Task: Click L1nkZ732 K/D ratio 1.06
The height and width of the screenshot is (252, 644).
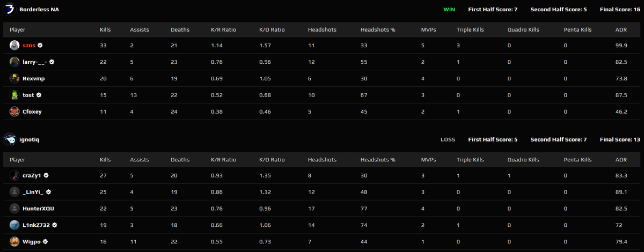Action: [265, 225]
